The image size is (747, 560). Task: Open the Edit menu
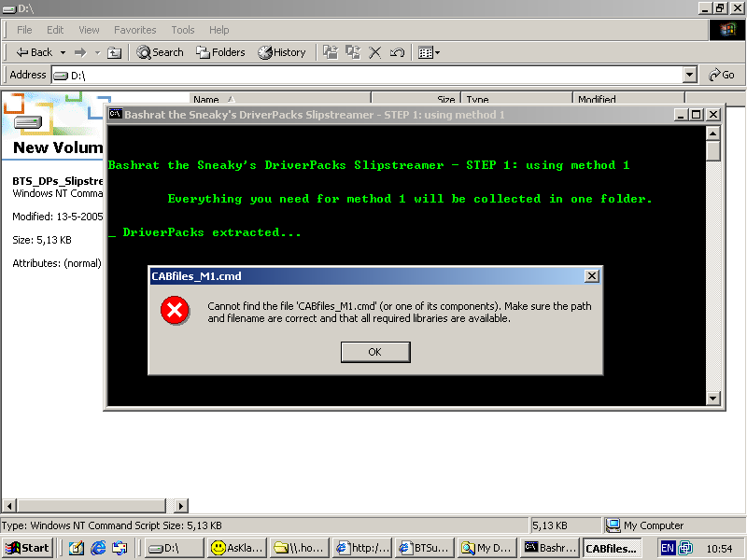(x=55, y=30)
